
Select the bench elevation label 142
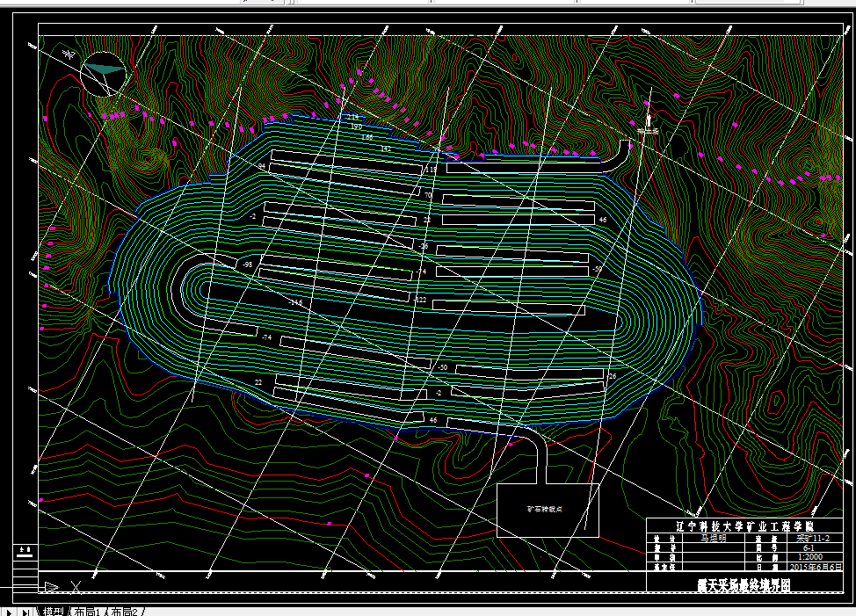(x=386, y=149)
